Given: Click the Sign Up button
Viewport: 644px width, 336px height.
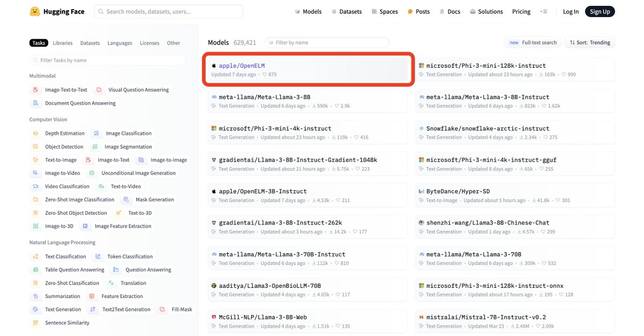Looking at the screenshot, I should click(599, 11).
